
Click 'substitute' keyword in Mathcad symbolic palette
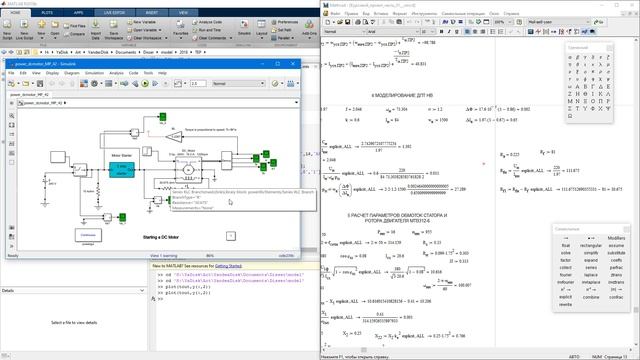point(616,253)
